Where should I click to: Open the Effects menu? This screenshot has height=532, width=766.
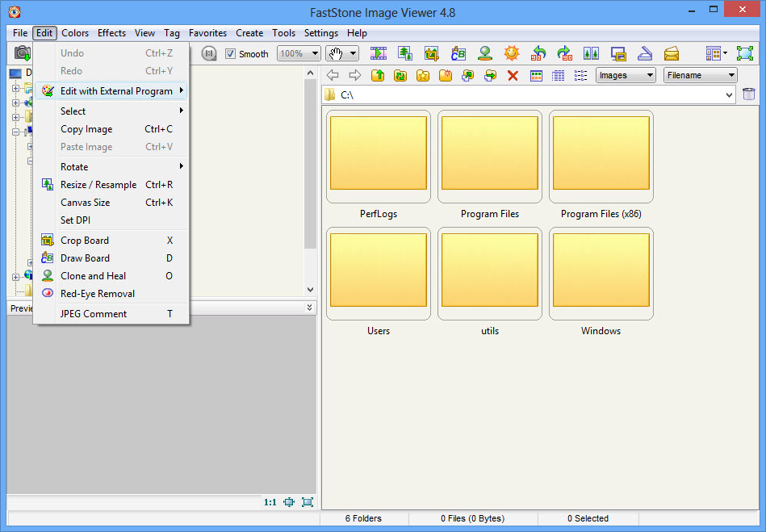[112, 33]
